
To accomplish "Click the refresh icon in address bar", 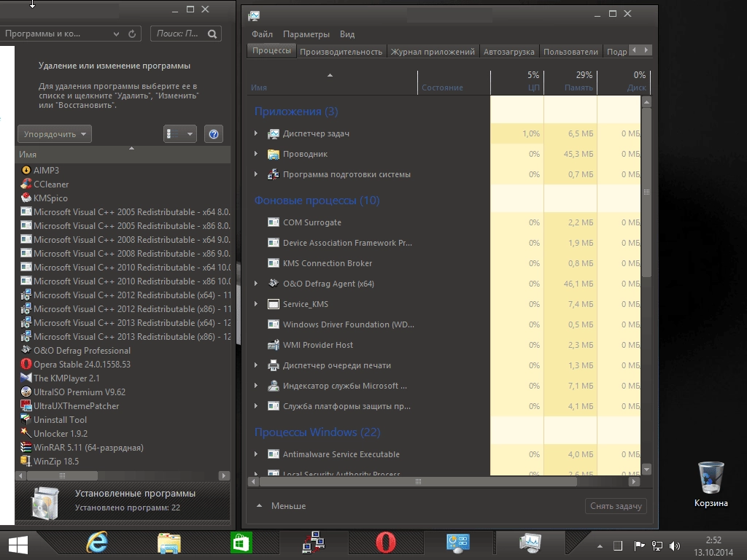I will tap(132, 34).
